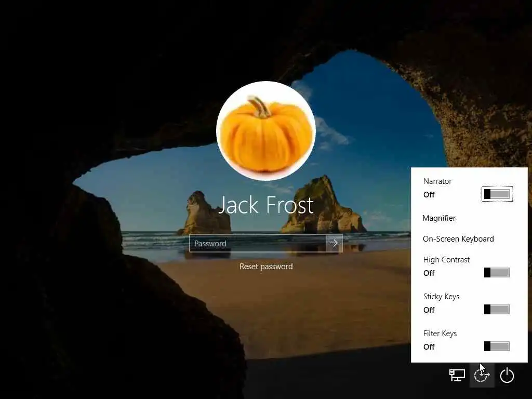Click the Filter Keys label
The image size is (532, 399).
pos(440,334)
